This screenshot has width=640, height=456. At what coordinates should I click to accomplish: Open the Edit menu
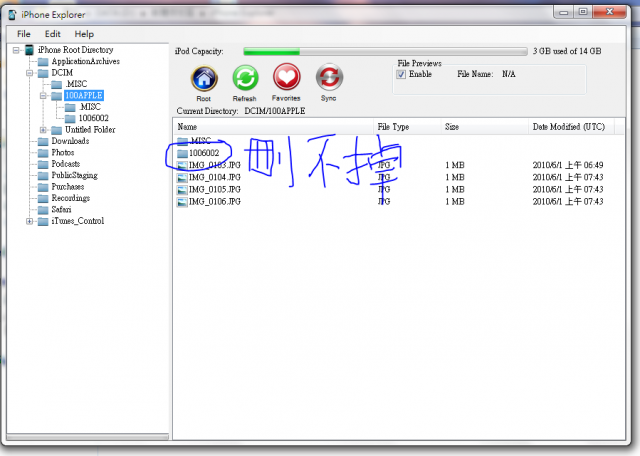pos(53,34)
